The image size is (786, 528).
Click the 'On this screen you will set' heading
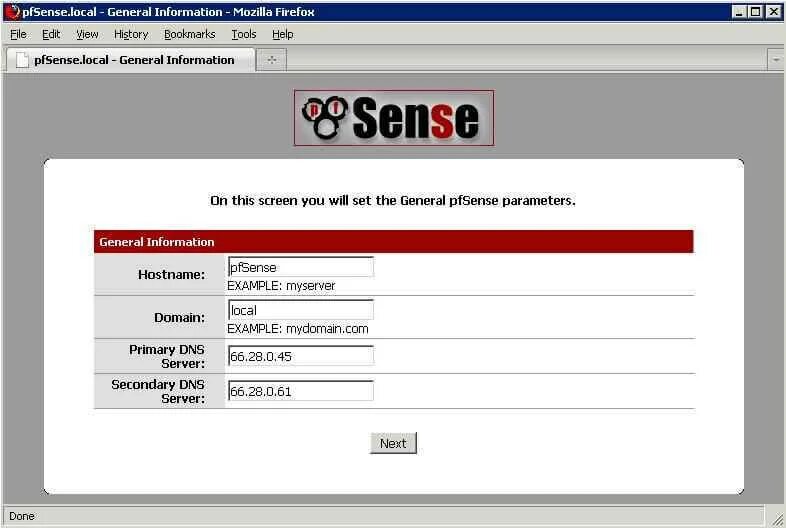click(393, 201)
